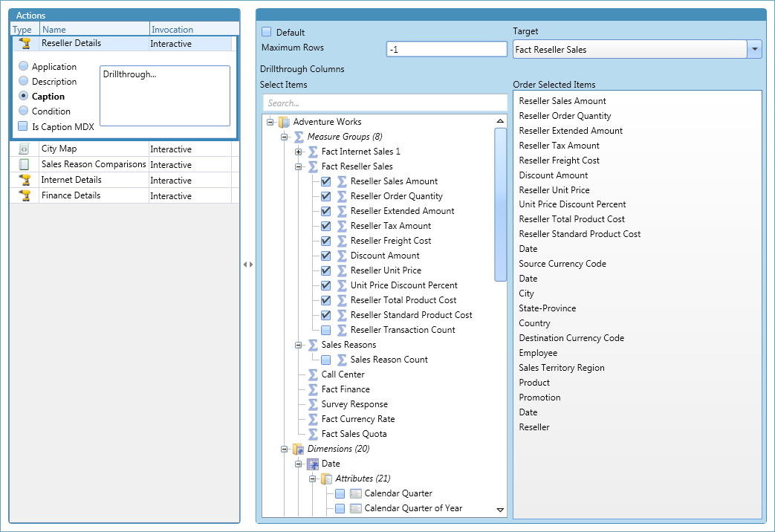This screenshot has height=532, width=775.
Task: Click the Reseller Sales Amount measure icon
Action: 342,181
